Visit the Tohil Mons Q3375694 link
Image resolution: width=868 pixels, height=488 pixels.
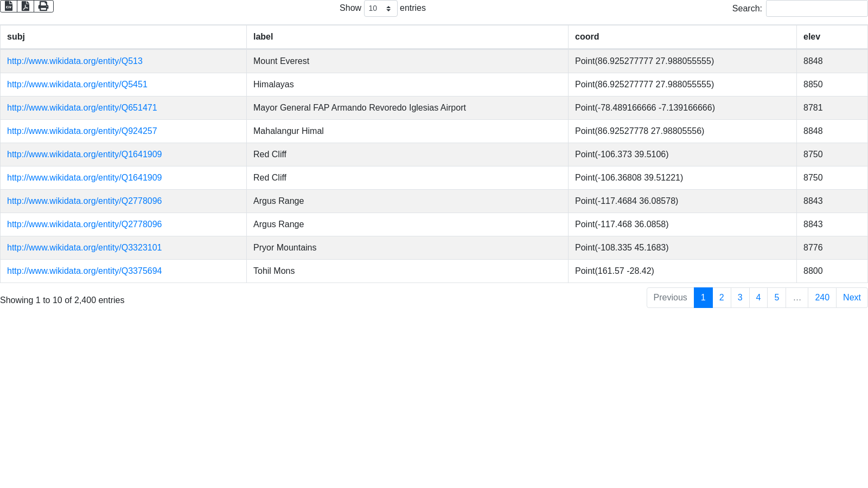(x=84, y=271)
